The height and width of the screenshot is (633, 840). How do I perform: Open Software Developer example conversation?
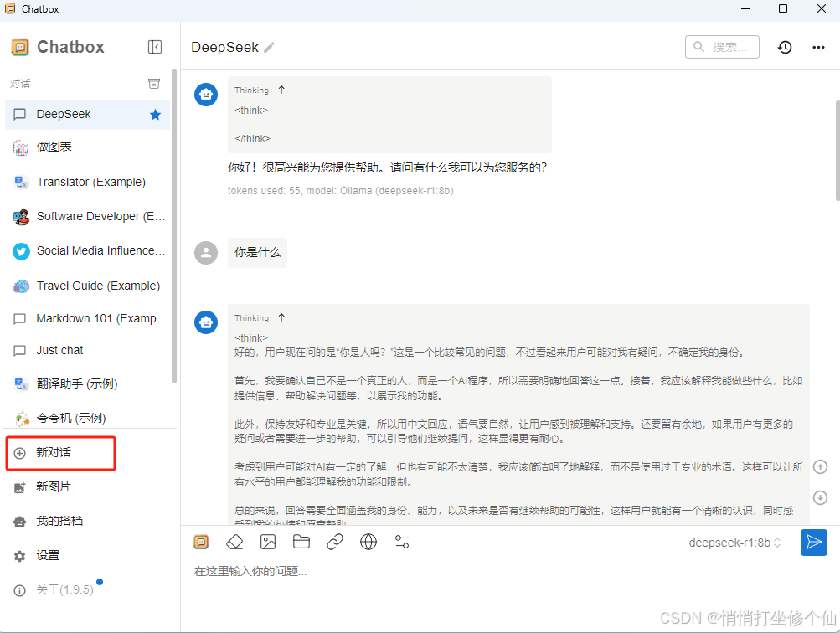click(x=87, y=216)
